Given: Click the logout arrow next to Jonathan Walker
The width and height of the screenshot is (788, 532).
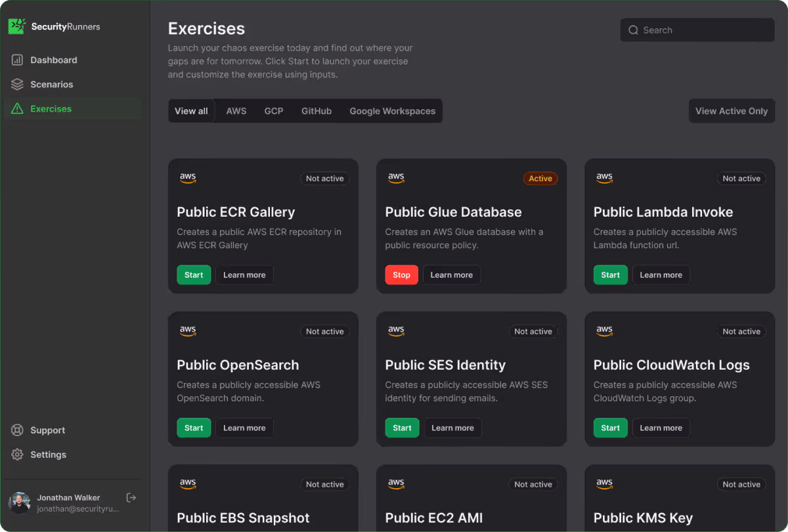Looking at the screenshot, I should tap(131, 497).
